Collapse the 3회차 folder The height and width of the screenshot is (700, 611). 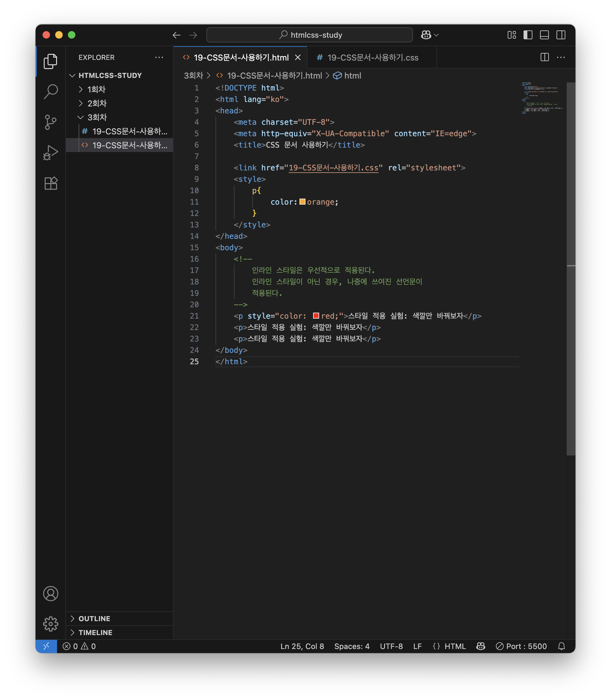(x=97, y=117)
